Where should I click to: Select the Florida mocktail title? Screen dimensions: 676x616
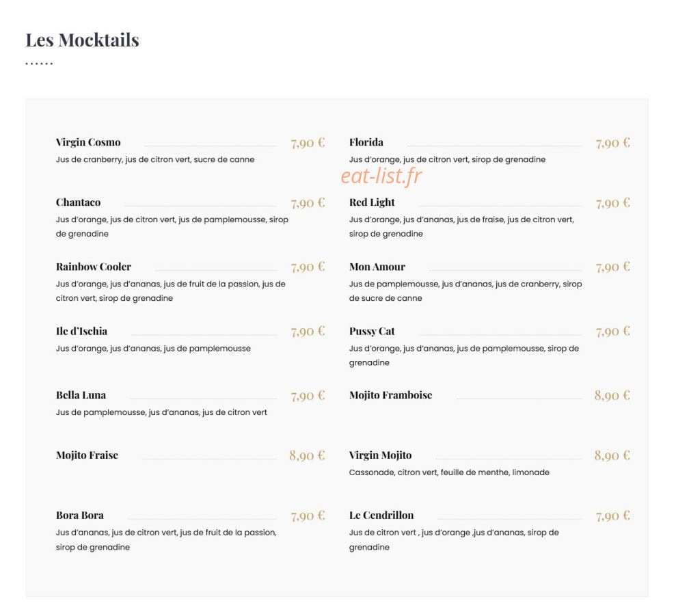click(366, 142)
